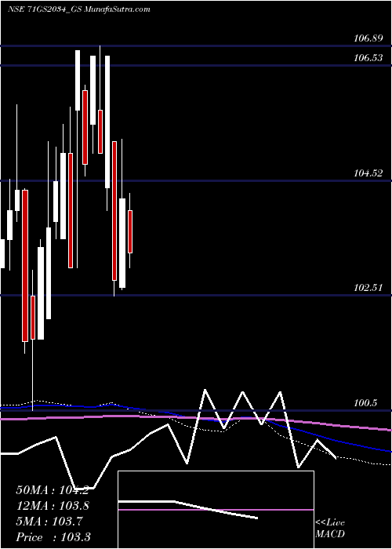Click the NSE 71GS2034_GS MunafaSutra.com title text

(79, 9)
